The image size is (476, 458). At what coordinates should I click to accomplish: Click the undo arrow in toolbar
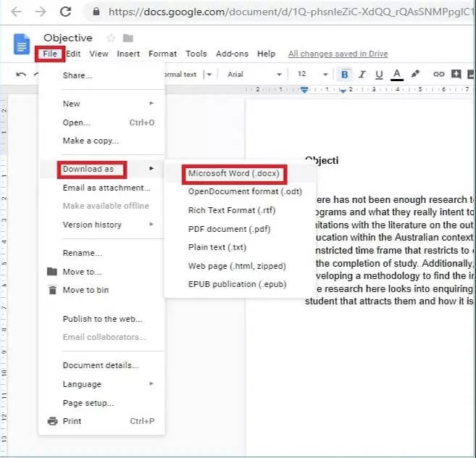tap(21, 74)
